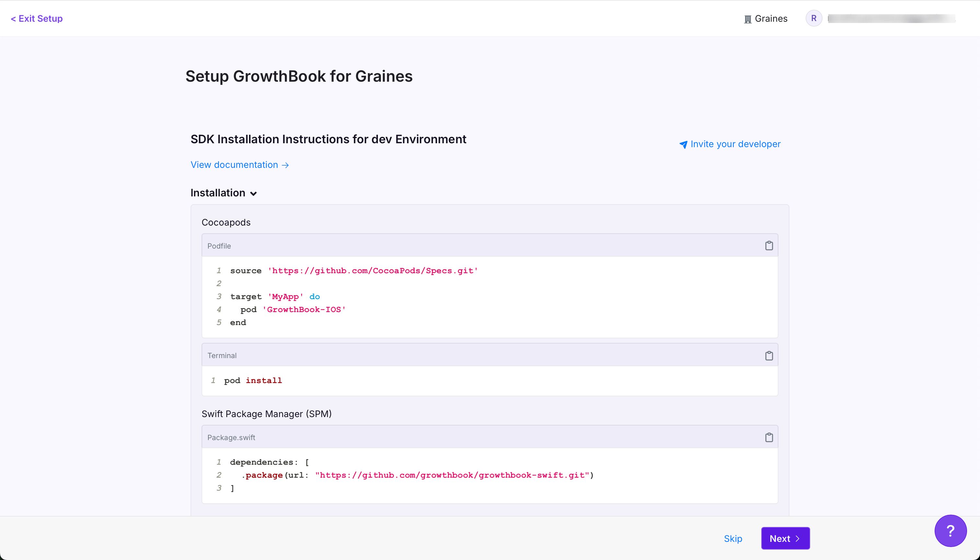Copy the Podfile code snippet
Viewport: 980px width, 560px height.
tap(769, 245)
